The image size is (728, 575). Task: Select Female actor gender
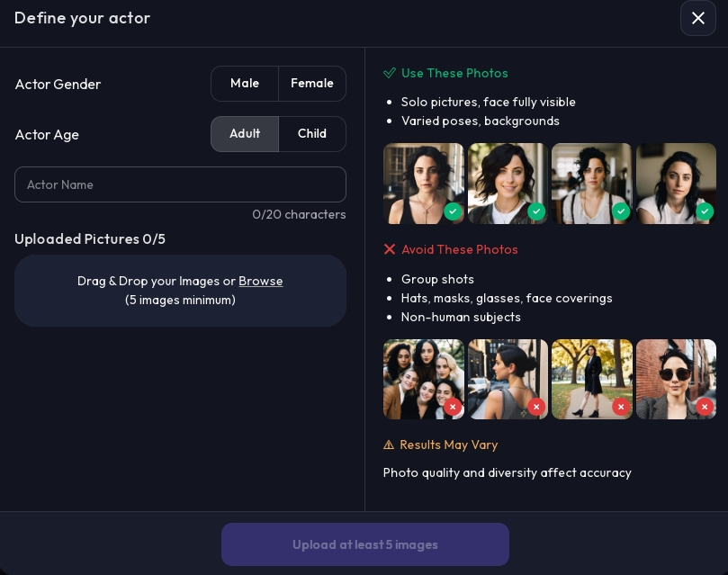pos(312,84)
